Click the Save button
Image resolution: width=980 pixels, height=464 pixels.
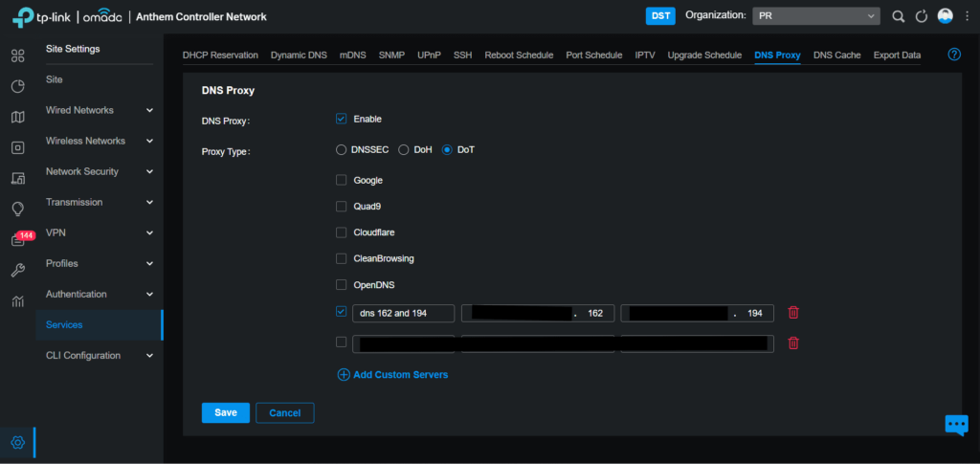(225, 412)
